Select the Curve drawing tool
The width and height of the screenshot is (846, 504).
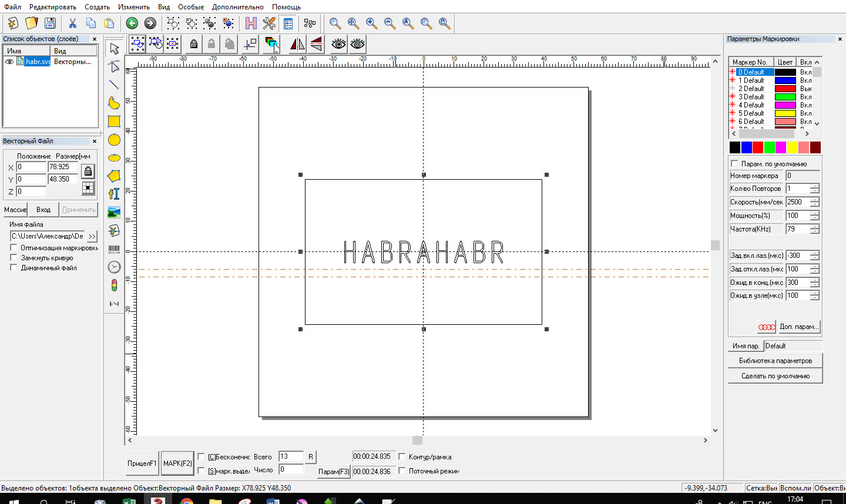tap(114, 103)
